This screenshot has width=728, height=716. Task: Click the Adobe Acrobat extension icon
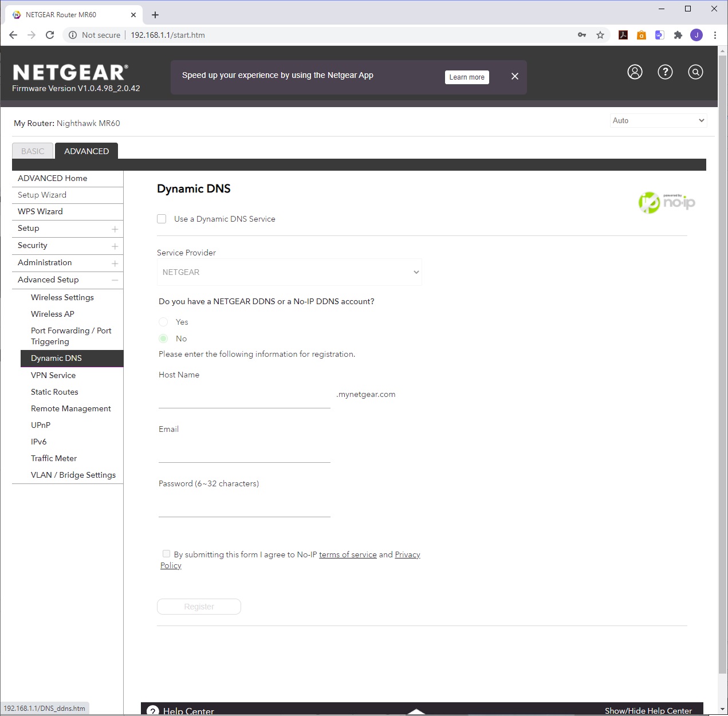click(623, 35)
